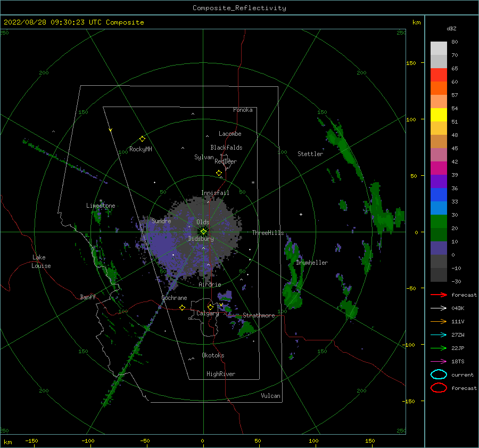Select the lightest gray 70-80 dBZ swatch
Image resolution: width=479 pixels, height=448 pixels.
tap(439, 48)
